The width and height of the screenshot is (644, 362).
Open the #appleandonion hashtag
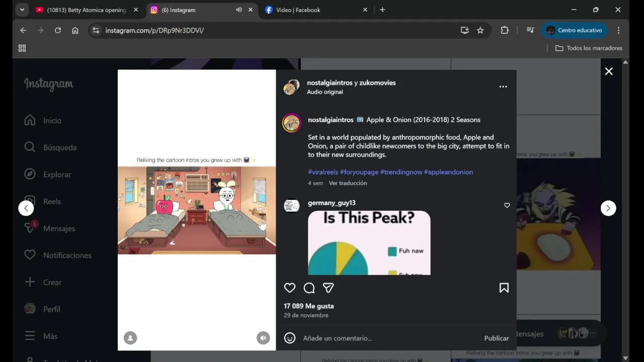point(448,172)
